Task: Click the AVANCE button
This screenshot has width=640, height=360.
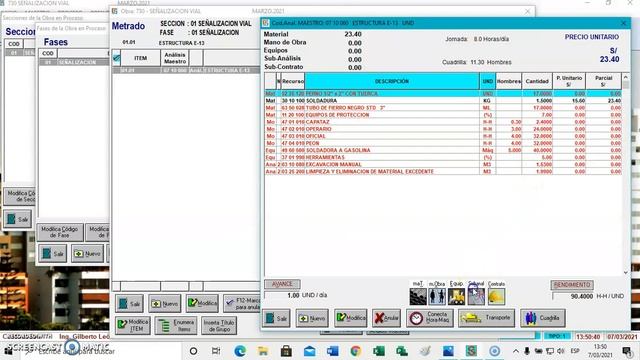Action: [282, 284]
